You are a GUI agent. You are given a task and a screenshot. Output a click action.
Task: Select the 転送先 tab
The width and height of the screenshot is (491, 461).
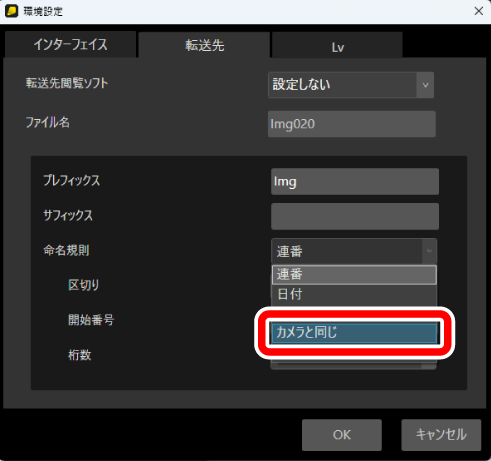[204, 45]
